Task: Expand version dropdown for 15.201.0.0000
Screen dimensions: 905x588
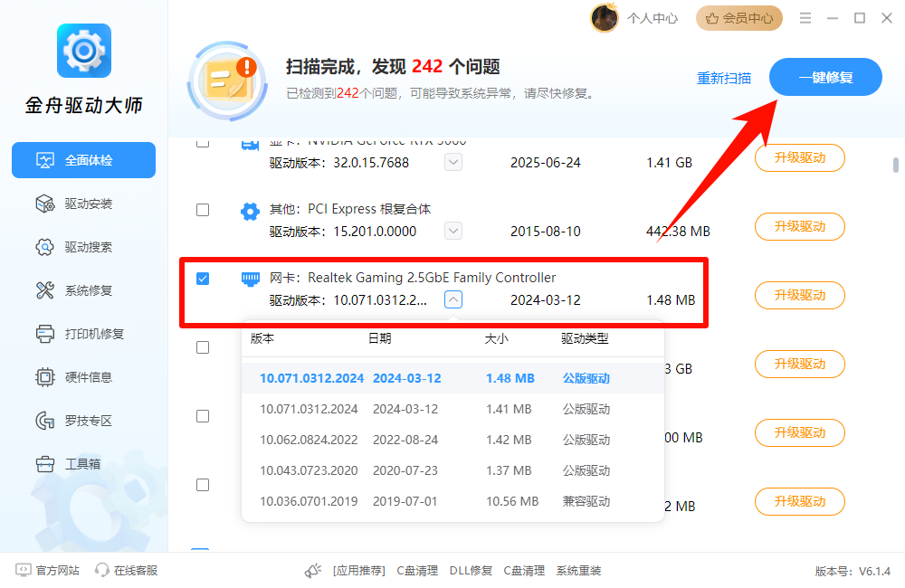Action: tap(453, 231)
